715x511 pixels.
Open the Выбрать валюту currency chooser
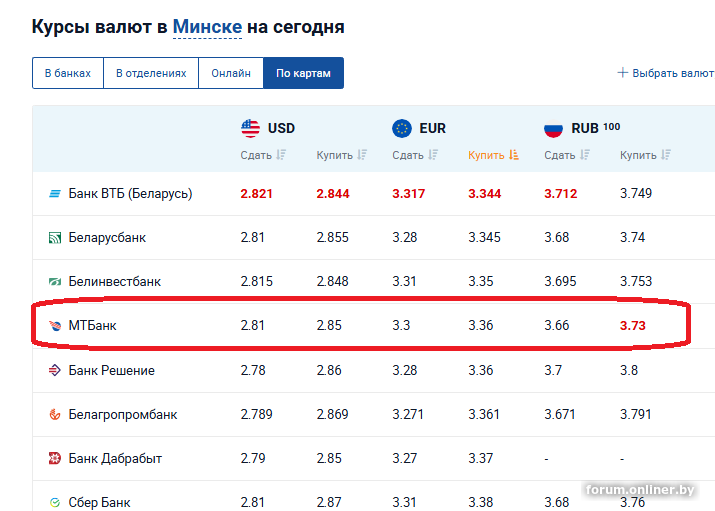pyautogui.click(x=666, y=73)
